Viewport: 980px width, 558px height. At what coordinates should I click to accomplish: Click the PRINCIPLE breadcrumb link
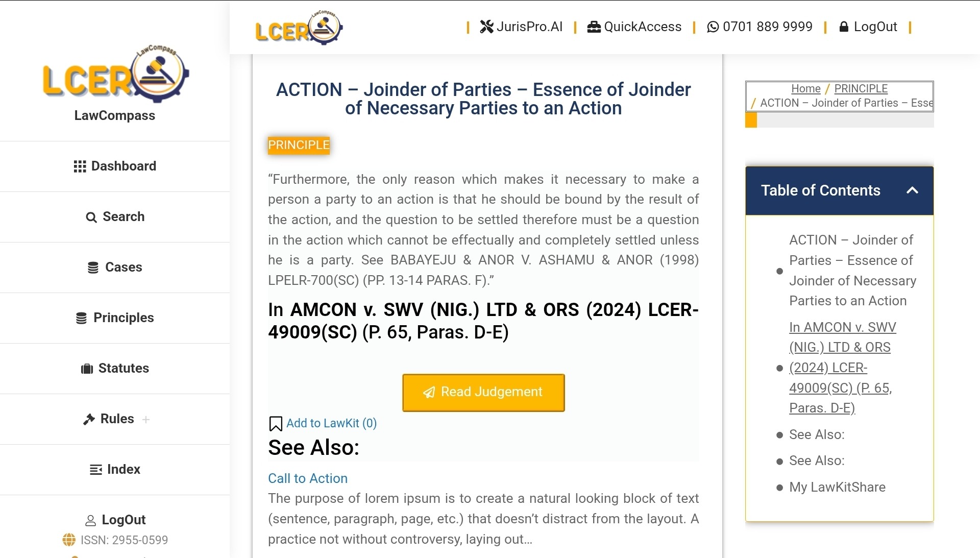point(861,88)
